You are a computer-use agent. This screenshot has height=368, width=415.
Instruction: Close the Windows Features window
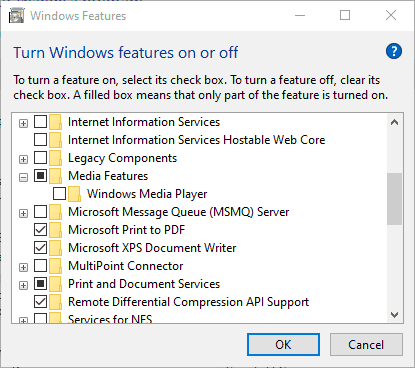click(x=391, y=15)
